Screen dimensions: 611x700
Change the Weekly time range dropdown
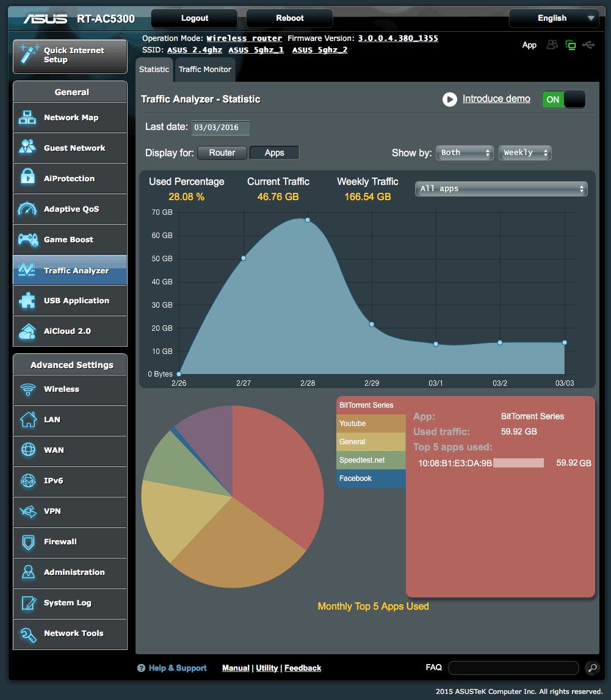[524, 153]
